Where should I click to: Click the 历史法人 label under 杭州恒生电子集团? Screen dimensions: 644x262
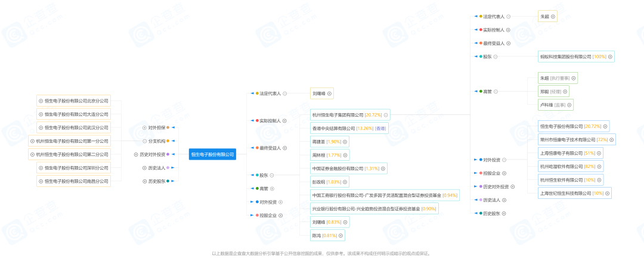[491, 200]
